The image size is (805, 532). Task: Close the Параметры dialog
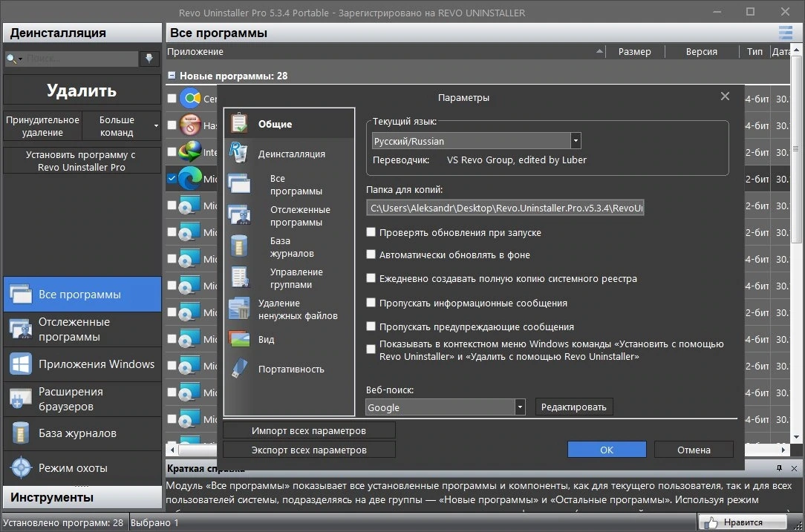[725, 96]
